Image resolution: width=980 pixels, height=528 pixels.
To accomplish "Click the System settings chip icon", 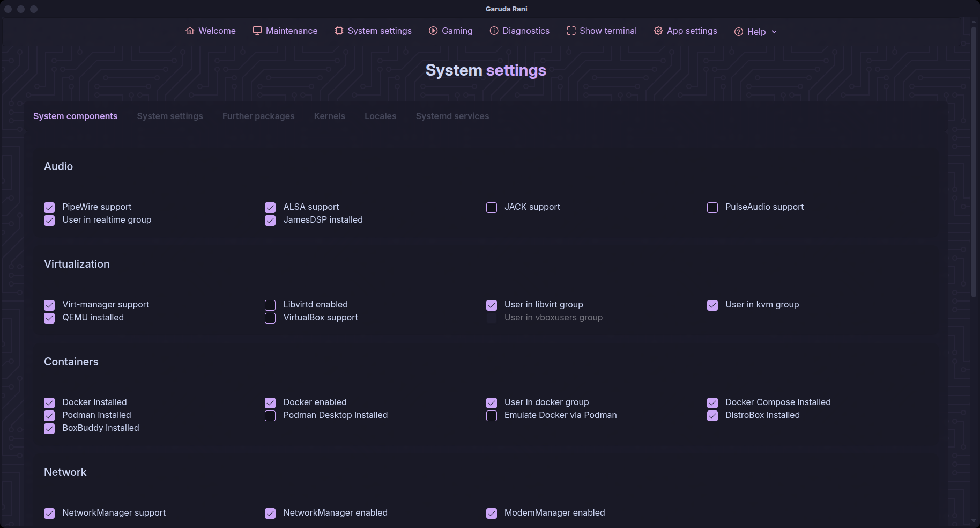I will pos(339,31).
